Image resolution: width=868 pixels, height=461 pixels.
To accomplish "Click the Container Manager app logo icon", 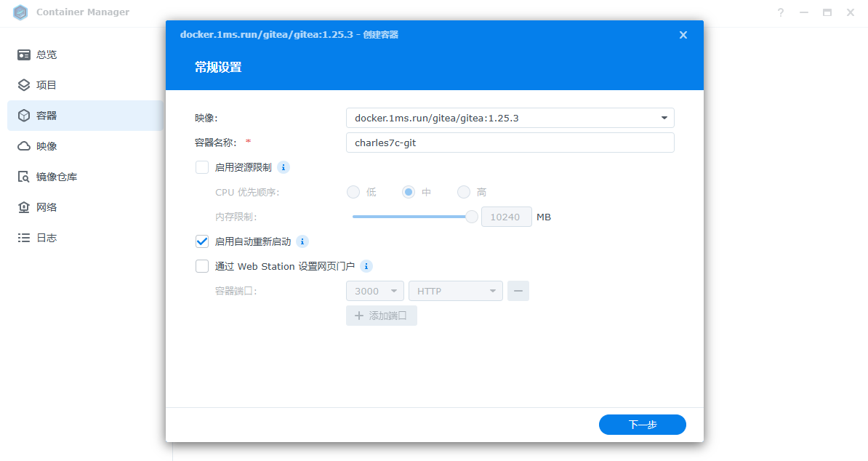I will coord(20,12).
